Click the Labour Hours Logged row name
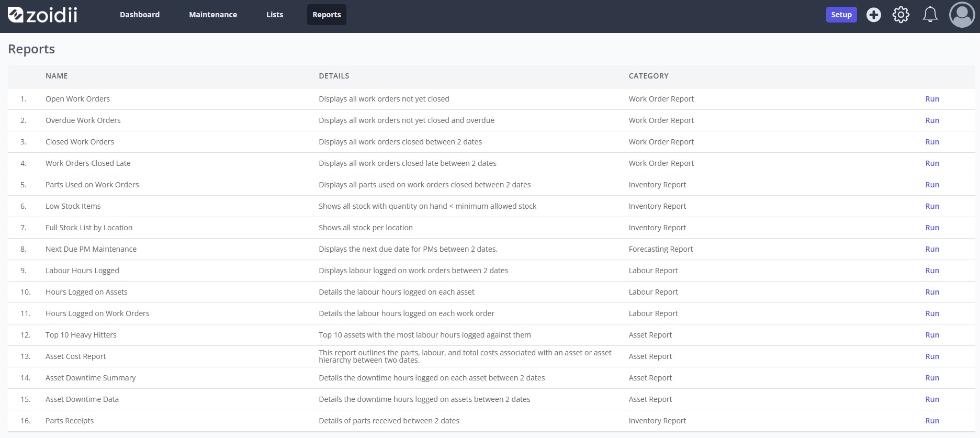Image resolution: width=980 pixels, height=438 pixels. [x=82, y=271]
